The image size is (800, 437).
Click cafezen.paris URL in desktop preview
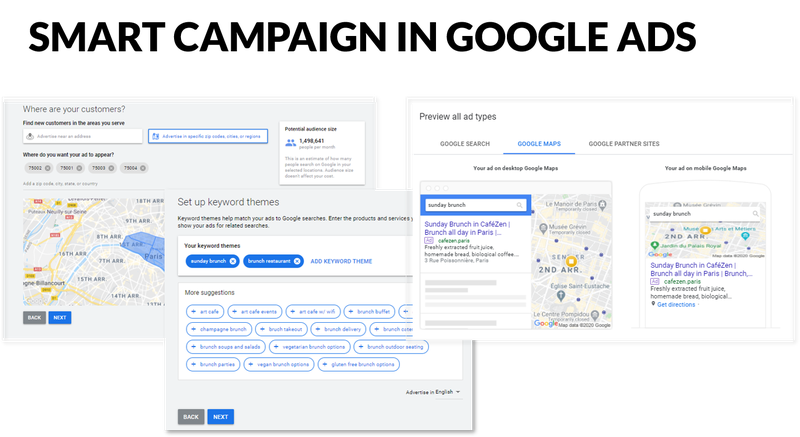454,240
